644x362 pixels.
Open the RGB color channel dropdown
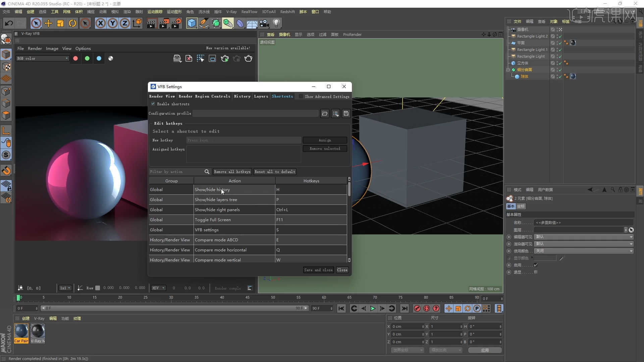(x=43, y=58)
